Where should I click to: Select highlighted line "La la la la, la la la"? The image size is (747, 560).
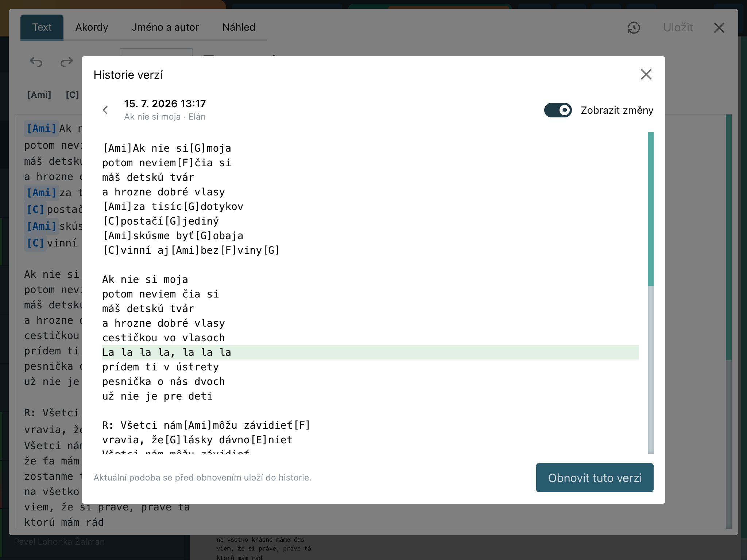coord(370,352)
